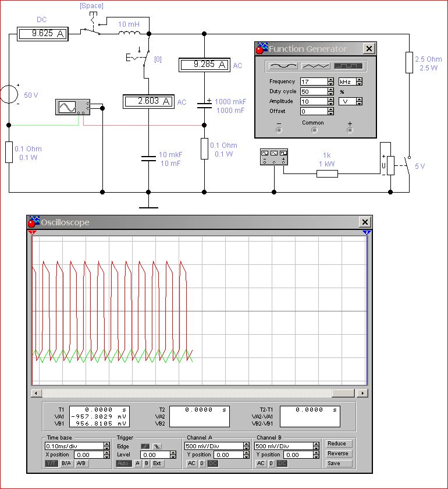
Task: Switch time base to B/A mode
Action: coord(66,463)
